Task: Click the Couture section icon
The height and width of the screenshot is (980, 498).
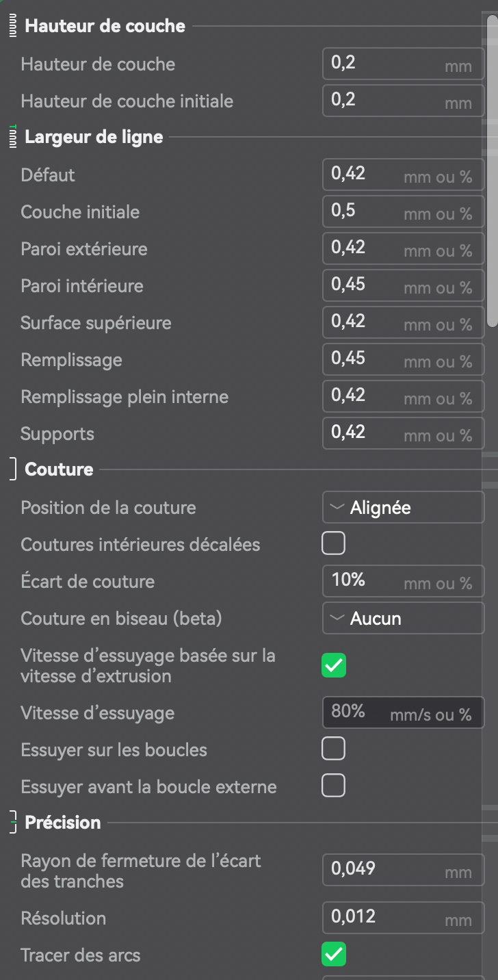Action: pos(12,470)
